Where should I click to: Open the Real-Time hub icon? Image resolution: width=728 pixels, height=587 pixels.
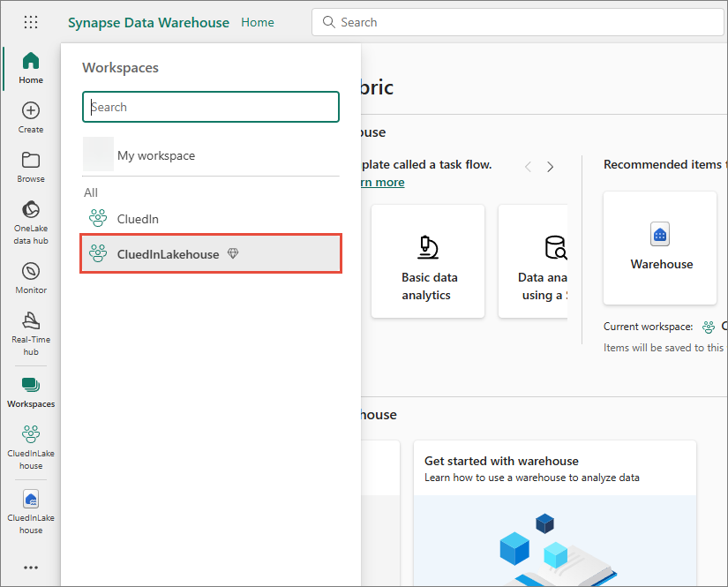click(x=31, y=332)
